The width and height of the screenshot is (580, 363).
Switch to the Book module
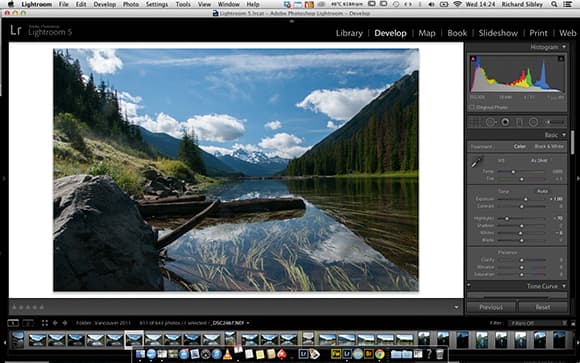tap(457, 33)
